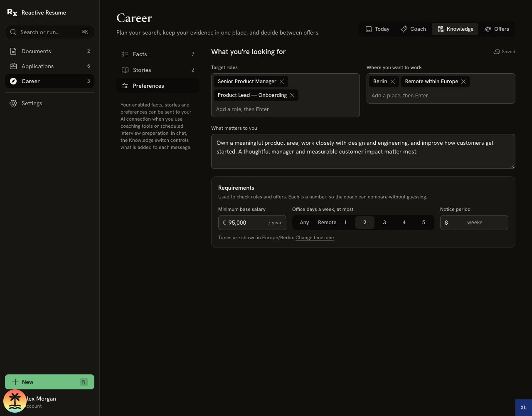Click the green New button
Screen dimensions: 532x416
coord(49,382)
